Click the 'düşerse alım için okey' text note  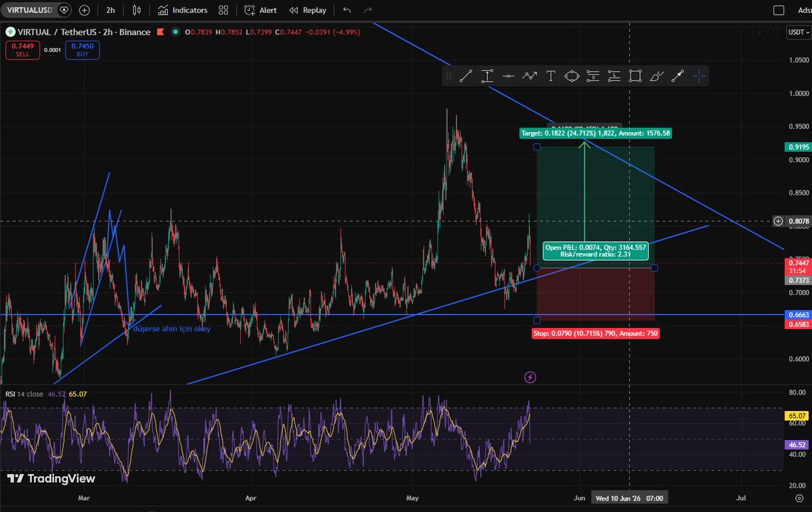click(172, 328)
